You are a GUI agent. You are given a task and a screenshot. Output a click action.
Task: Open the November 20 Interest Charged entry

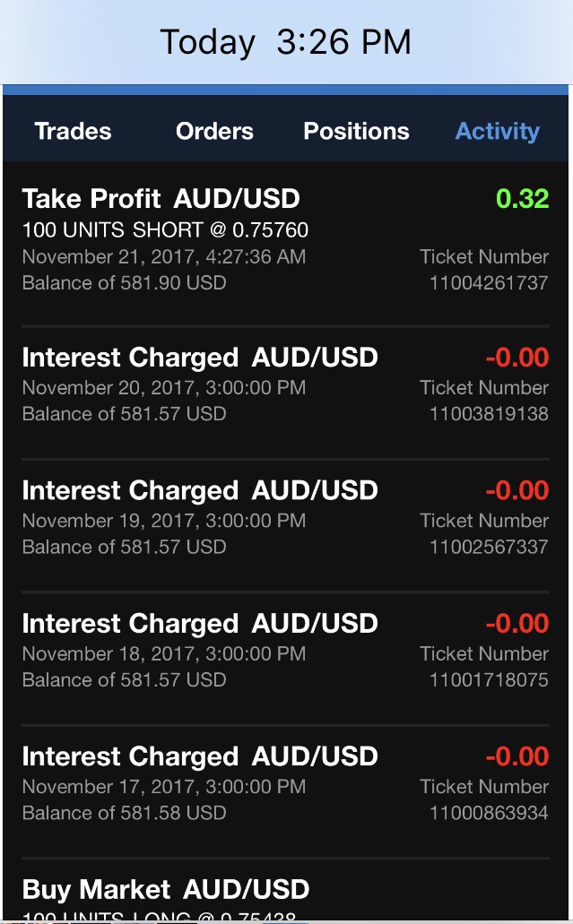(x=199, y=358)
